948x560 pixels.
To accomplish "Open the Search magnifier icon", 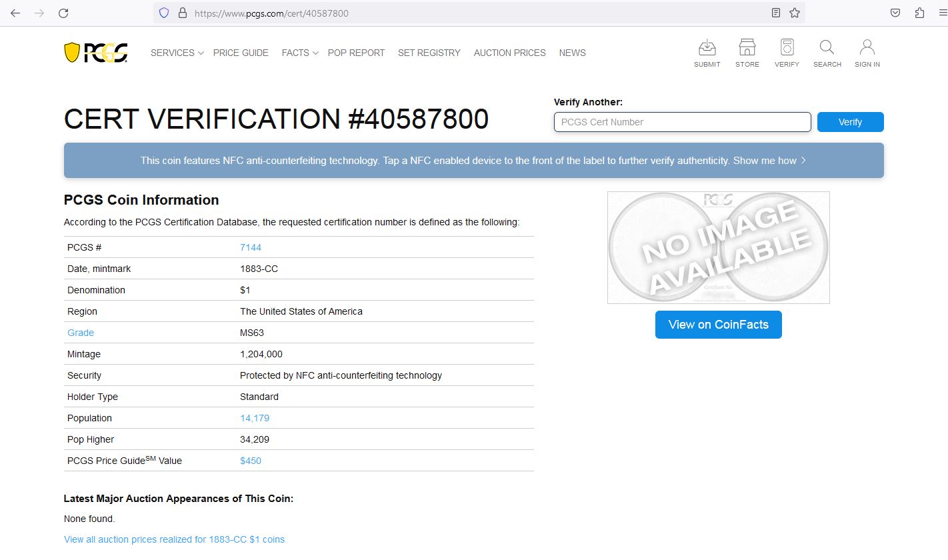I will tap(827, 53).
